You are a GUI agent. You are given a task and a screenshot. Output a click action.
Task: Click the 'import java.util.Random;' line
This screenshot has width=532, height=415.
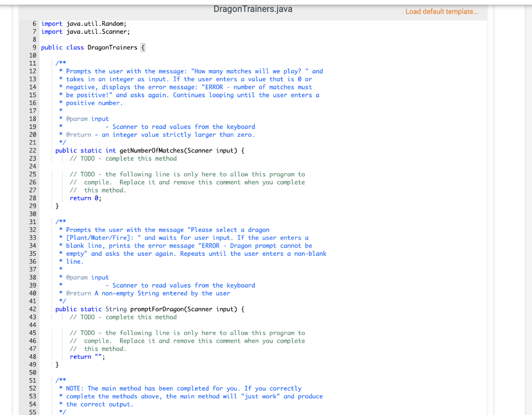[x=84, y=24]
